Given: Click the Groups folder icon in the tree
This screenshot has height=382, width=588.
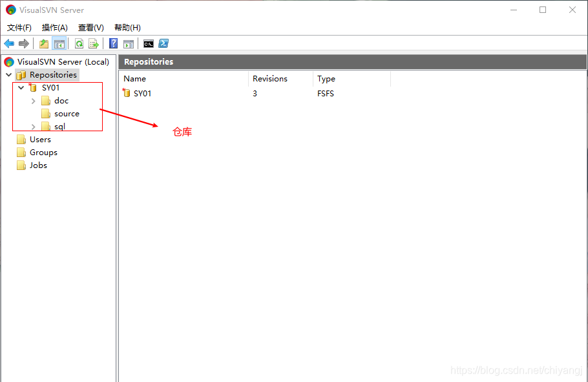Looking at the screenshot, I should (x=21, y=153).
